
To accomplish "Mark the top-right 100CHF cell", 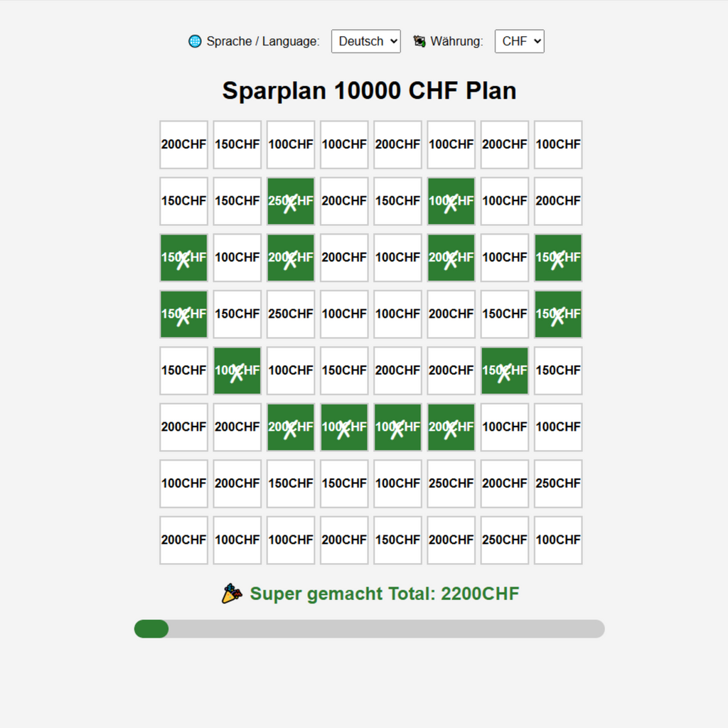I will [x=558, y=144].
